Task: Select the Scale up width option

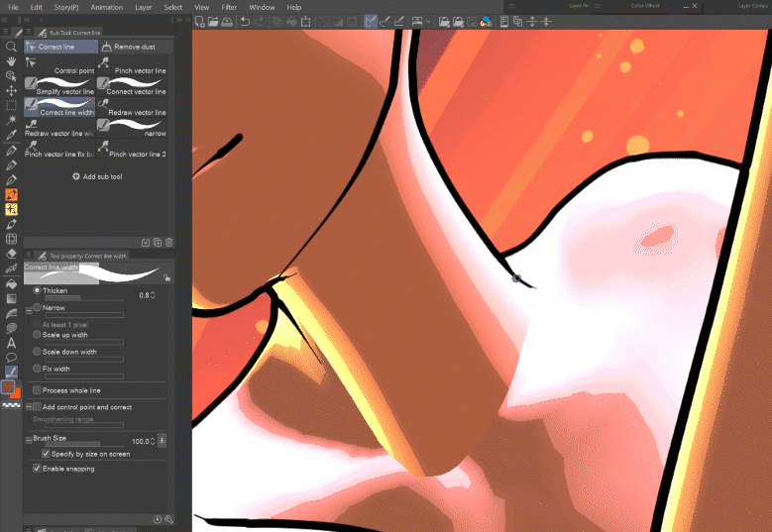Action: click(37, 335)
